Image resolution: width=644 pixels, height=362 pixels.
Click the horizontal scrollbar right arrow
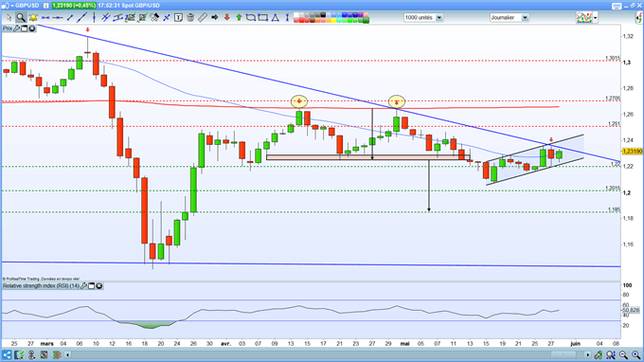[588, 354]
